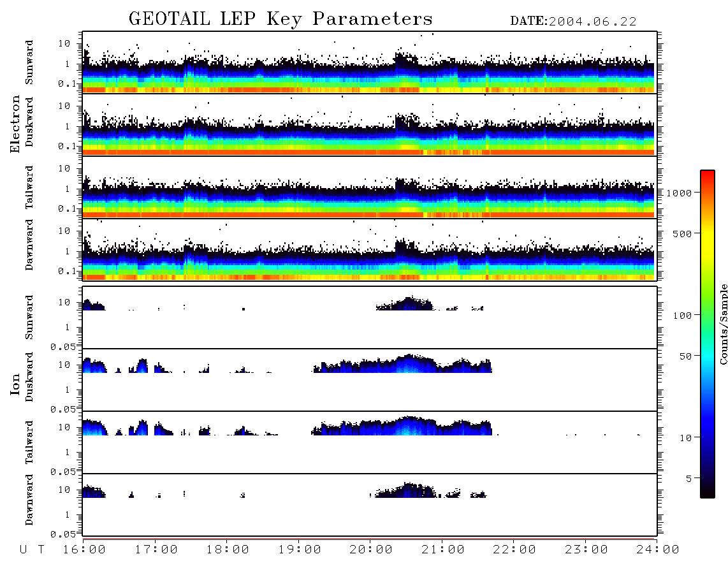This screenshot has width=728, height=561.
Task: Click the 5 colorbar tick label
Action: pos(689,478)
